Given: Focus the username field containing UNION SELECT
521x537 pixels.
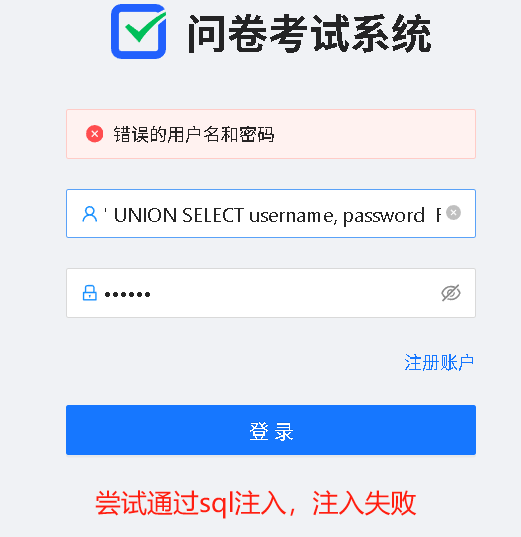Looking at the screenshot, I should 271,213.
